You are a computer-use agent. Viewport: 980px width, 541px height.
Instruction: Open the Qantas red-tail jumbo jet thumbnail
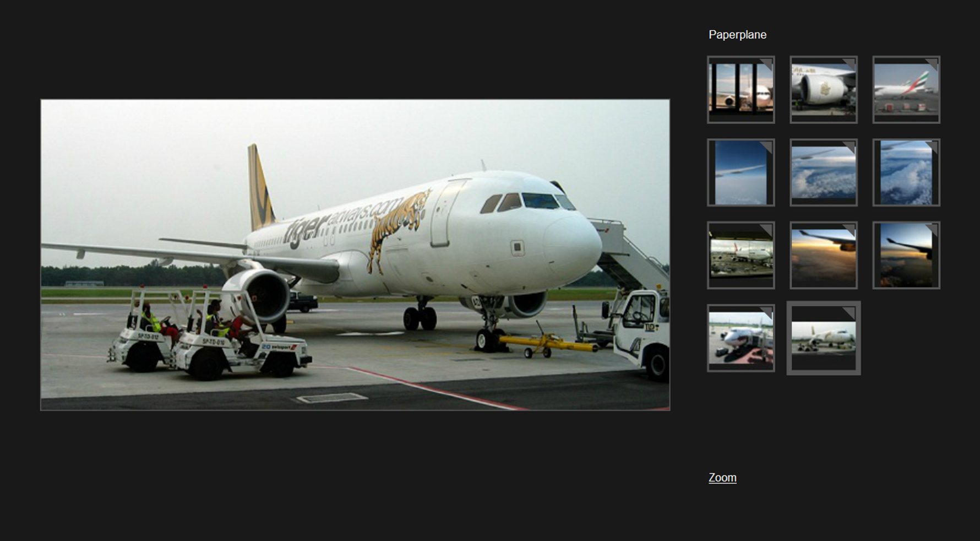click(x=741, y=255)
